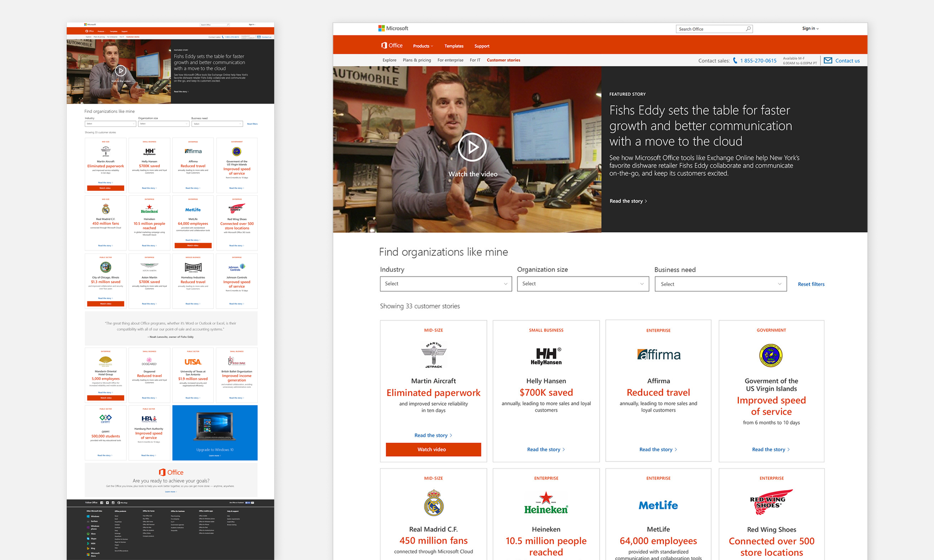
Task: Open the Organization size dropdown in large view
Action: point(583,284)
